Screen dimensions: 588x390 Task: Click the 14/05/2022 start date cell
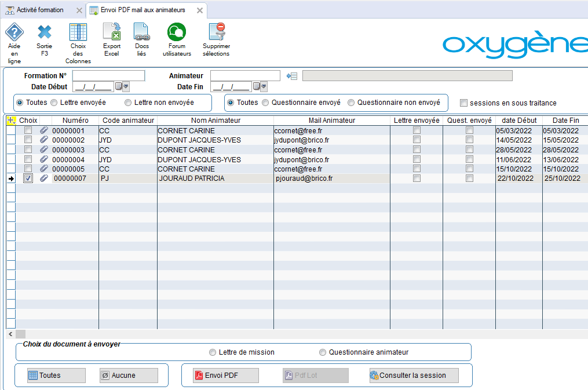coord(519,140)
